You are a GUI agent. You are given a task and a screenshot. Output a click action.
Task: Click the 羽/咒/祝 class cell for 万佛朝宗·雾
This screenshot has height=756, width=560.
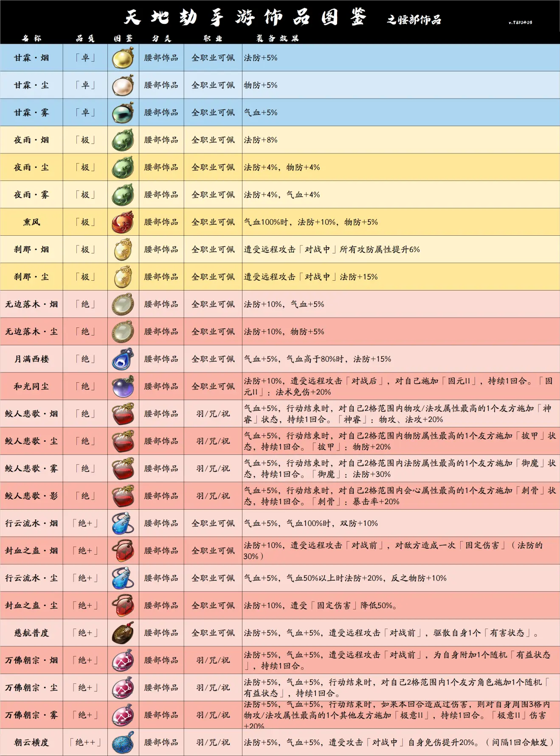click(213, 715)
